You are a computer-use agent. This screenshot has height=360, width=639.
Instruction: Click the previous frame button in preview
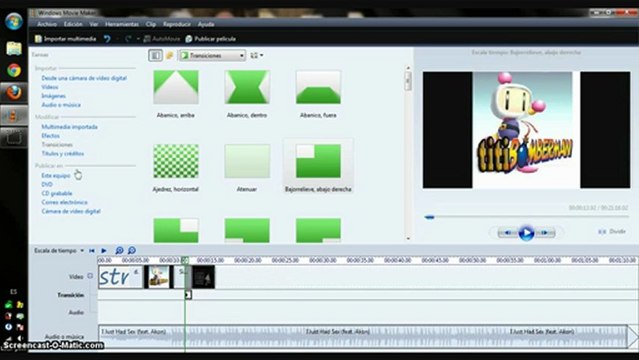[x=508, y=233]
